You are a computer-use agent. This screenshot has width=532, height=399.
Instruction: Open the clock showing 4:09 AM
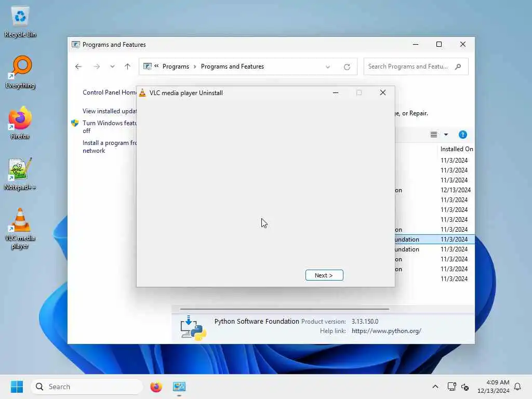tap(493, 387)
